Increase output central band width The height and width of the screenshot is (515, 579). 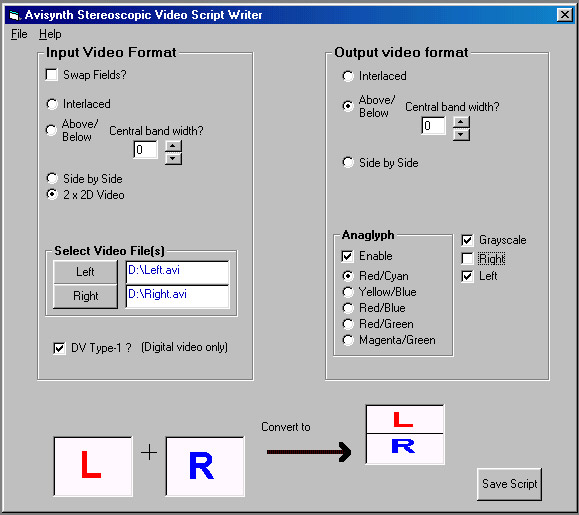point(461,122)
